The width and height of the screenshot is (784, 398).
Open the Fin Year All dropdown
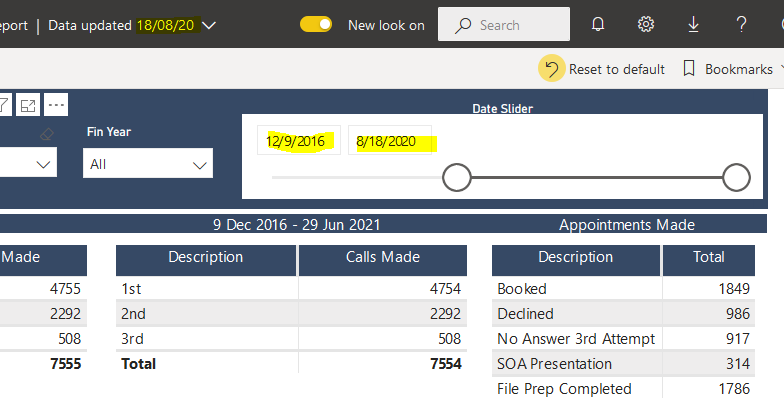click(x=148, y=164)
